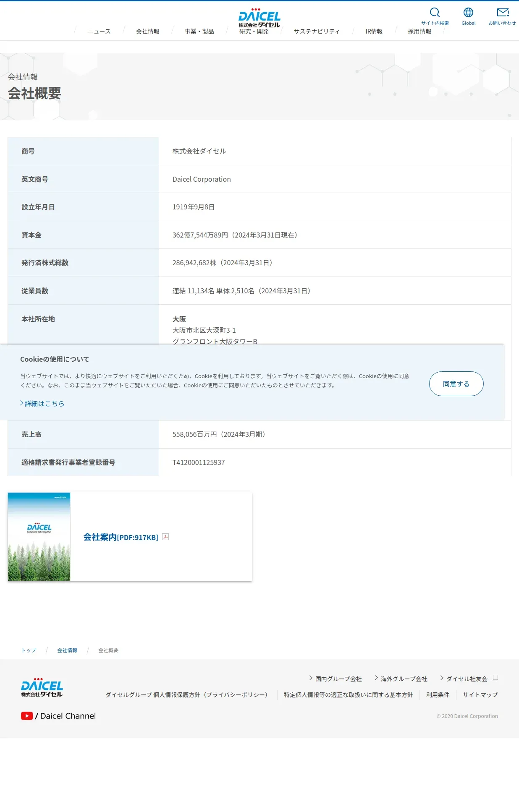Open the 研究・開発 menu
The image size is (519, 812).
point(254,31)
